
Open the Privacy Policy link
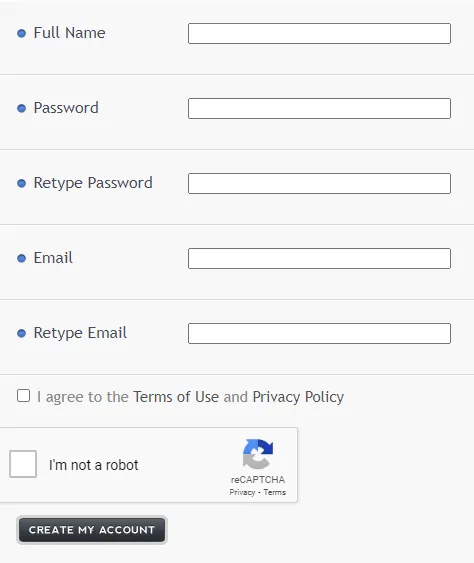pos(298,397)
